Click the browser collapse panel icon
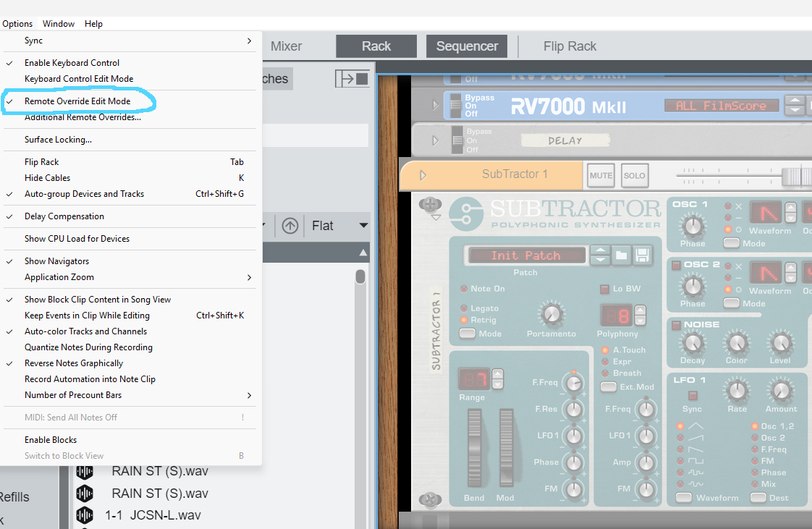The width and height of the screenshot is (812, 529). click(x=352, y=79)
